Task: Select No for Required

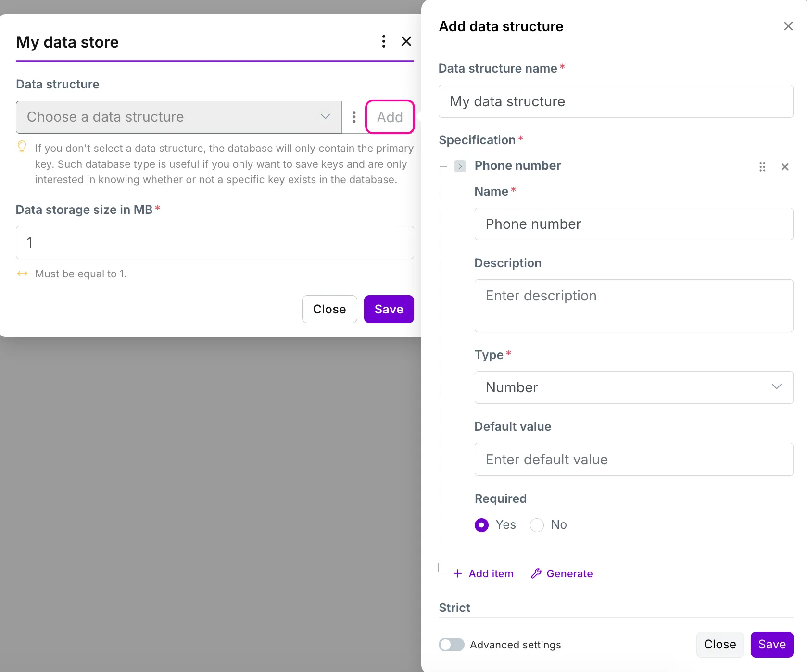Action: (537, 525)
